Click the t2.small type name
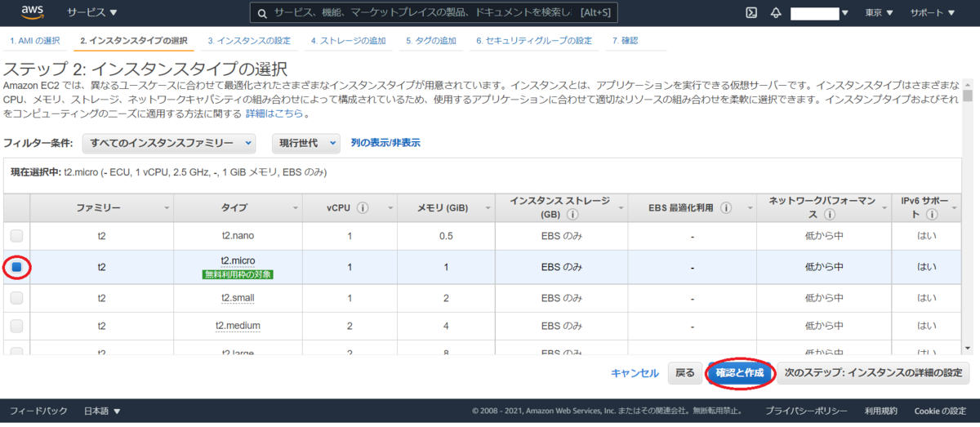This screenshot has height=427, width=980. tap(238, 298)
